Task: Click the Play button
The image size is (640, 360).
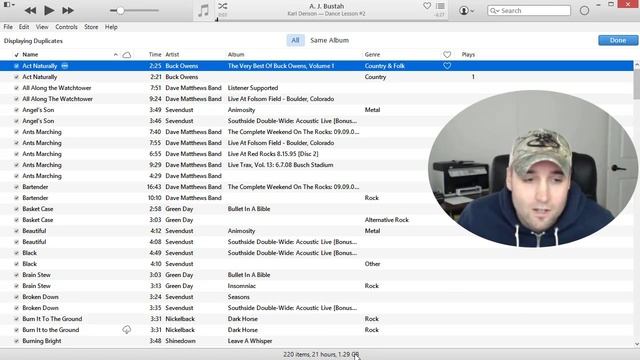Action: pyautogui.click(x=49, y=10)
